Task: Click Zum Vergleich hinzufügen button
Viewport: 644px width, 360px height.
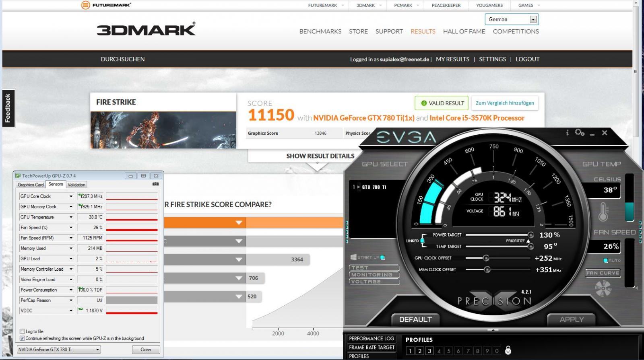Action: click(505, 103)
